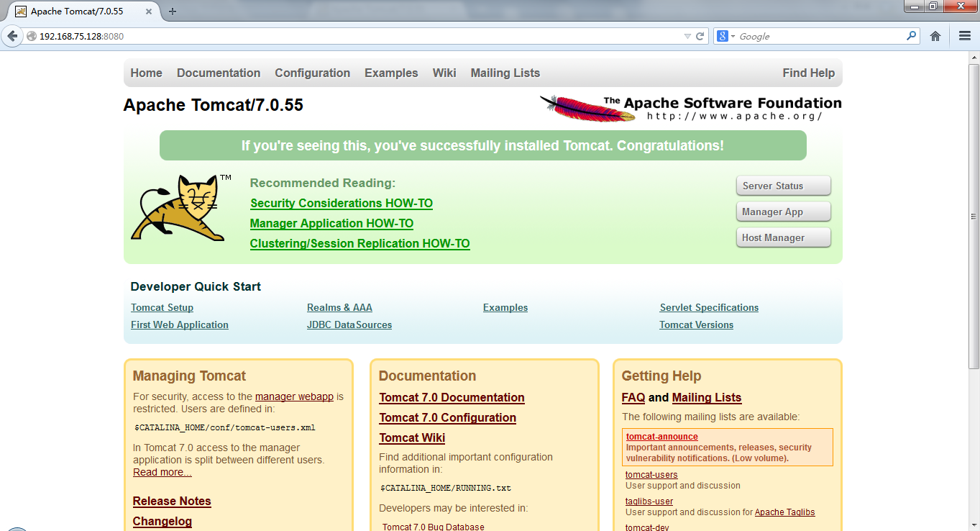The image size is (980, 531).
Task: Click the Google search engine icon
Action: 723,36
